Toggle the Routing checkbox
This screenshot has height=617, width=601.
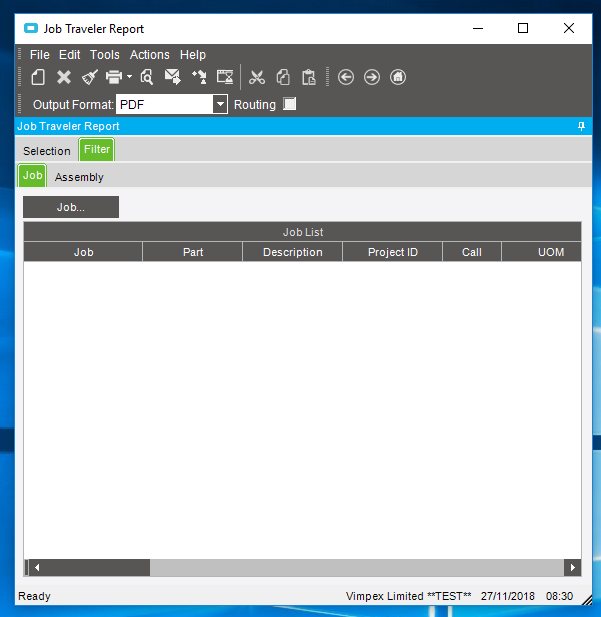click(x=290, y=104)
